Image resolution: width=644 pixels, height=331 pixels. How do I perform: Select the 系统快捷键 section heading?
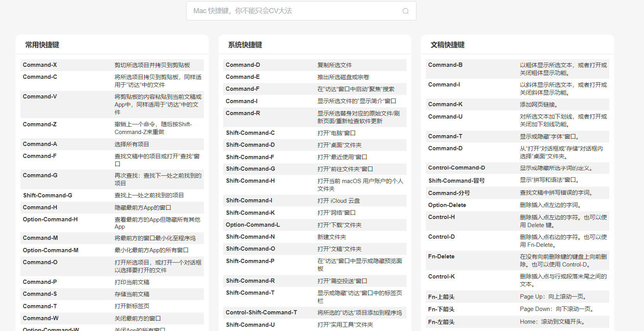pos(245,45)
